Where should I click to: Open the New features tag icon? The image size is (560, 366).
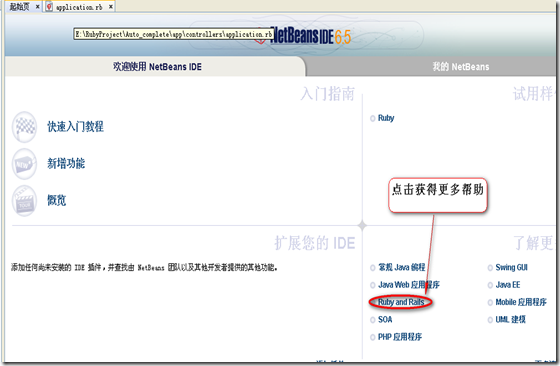coord(24,164)
